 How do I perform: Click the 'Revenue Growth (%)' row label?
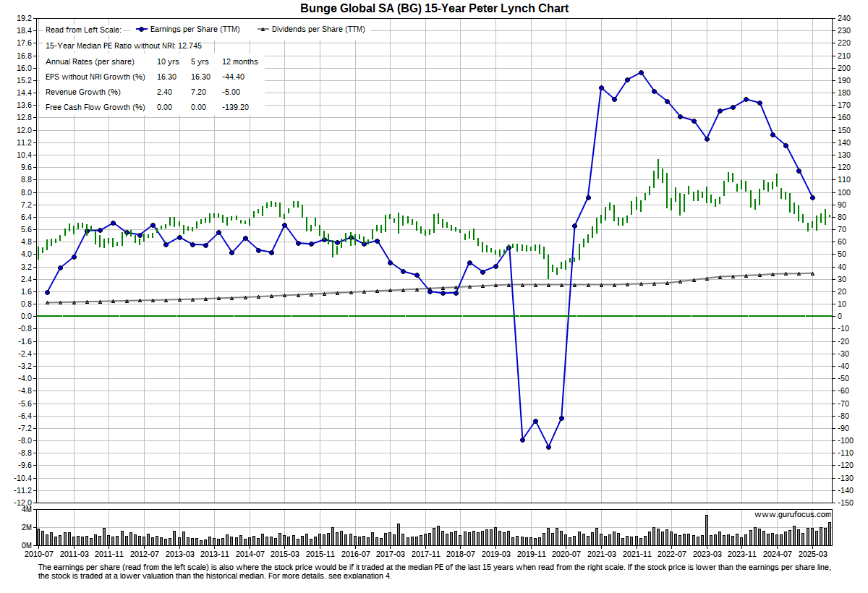coord(82,92)
